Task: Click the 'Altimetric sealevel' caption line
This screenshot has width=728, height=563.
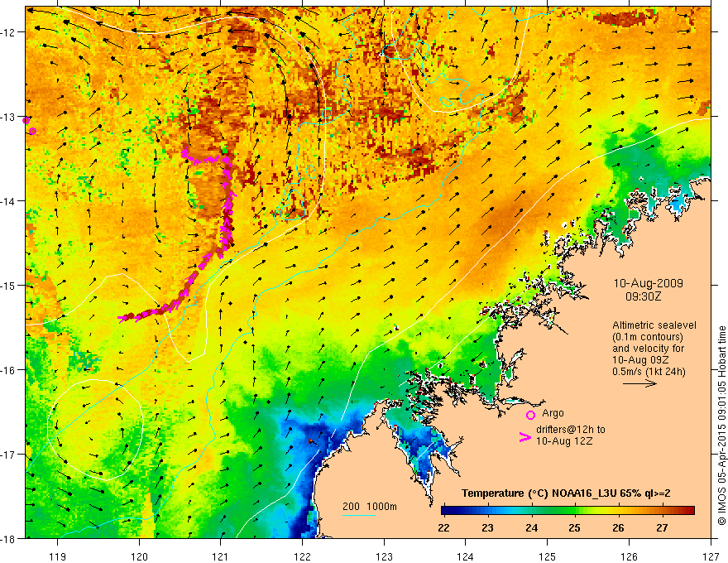Action: [x=654, y=325]
